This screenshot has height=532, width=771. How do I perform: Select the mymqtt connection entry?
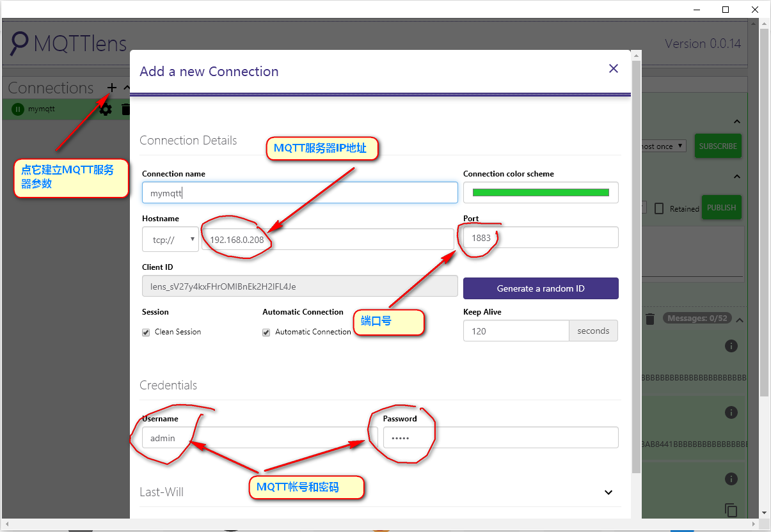[42, 109]
